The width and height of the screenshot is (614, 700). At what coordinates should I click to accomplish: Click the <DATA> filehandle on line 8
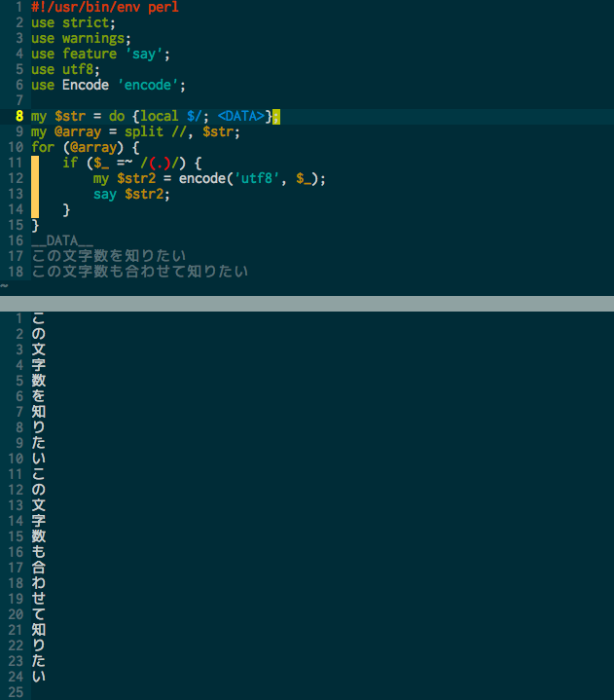(241, 117)
